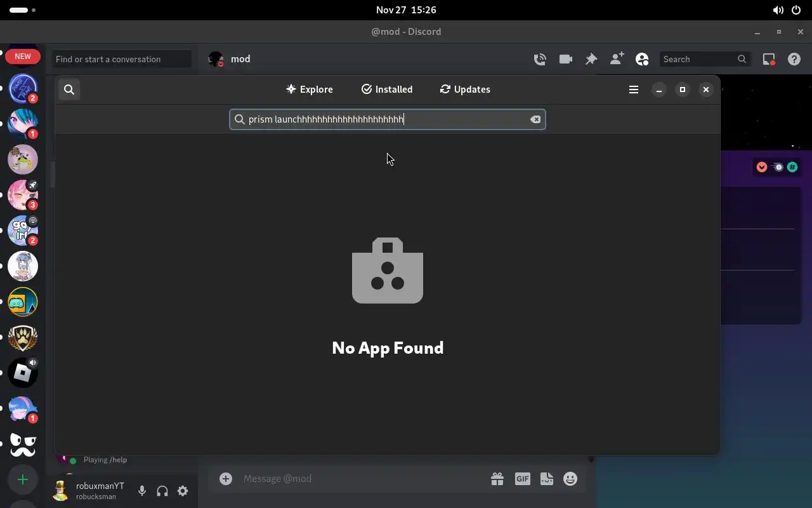Switch to the Explore tab

[x=310, y=90]
